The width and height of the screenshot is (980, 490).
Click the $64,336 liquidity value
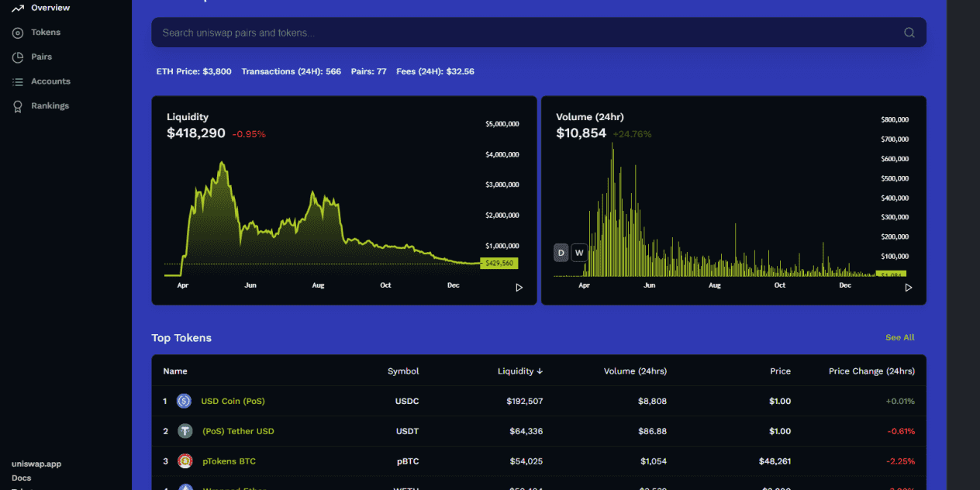pyautogui.click(x=526, y=431)
